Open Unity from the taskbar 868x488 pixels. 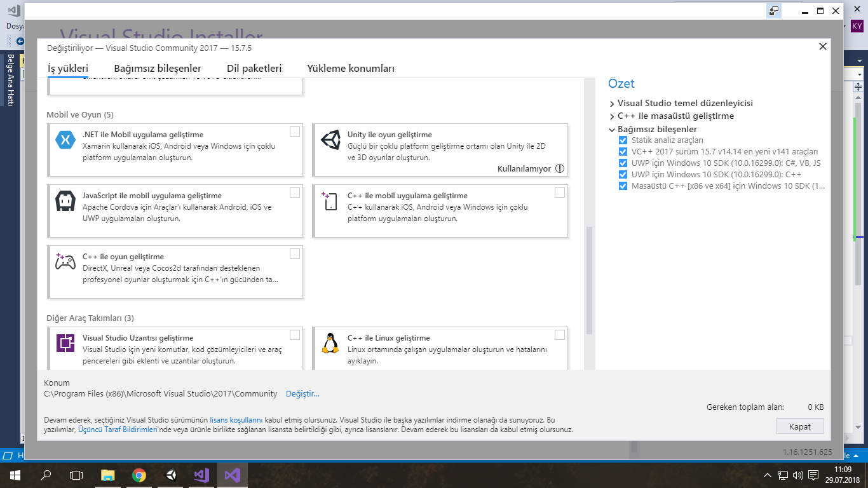click(170, 475)
